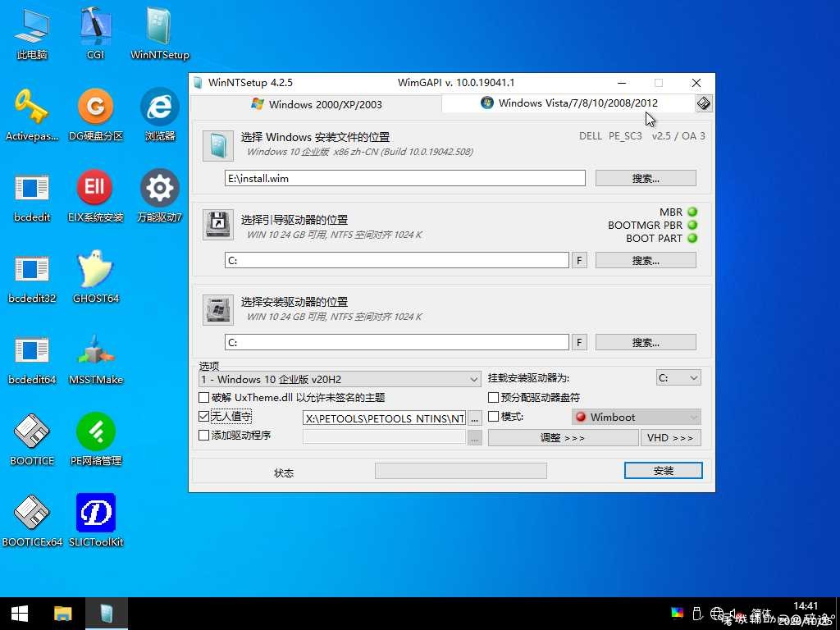Open the Wimboot mode dropdown

[x=637, y=417]
